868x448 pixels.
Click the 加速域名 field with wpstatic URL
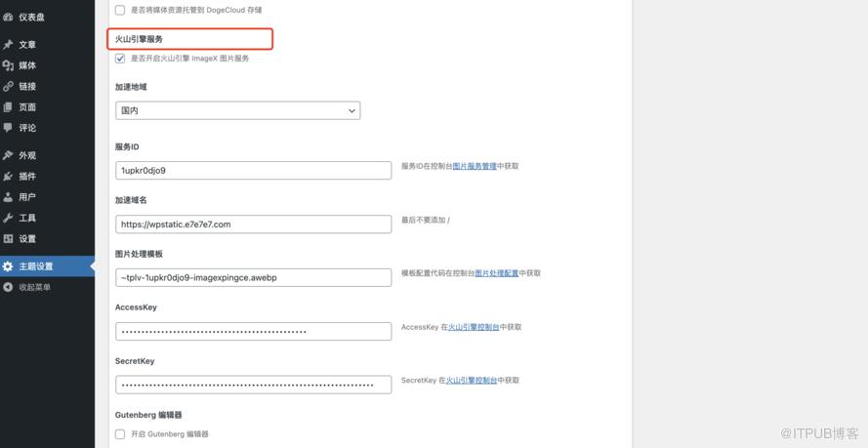[254, 224]
